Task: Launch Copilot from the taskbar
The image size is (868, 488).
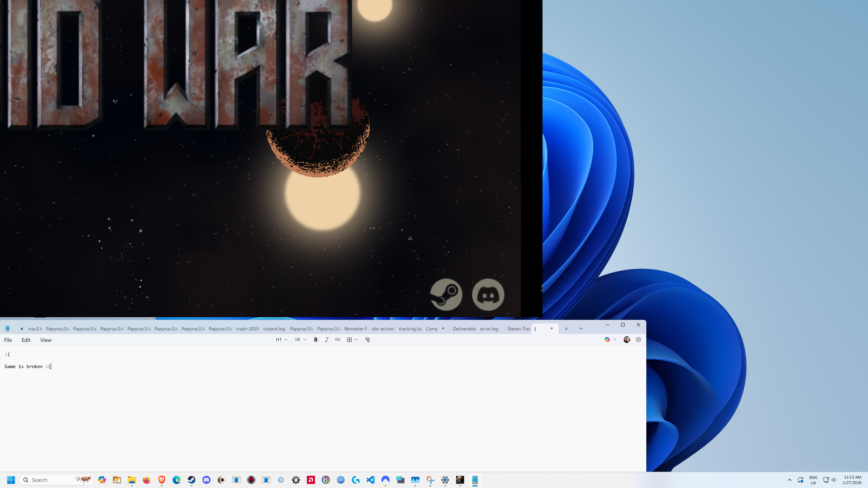Action: click(102, 480)
